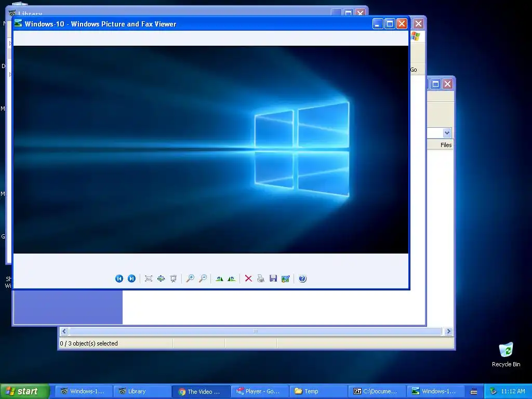Click the Best Fit icon
The width and height of the screenshot is (532, 399).
[148, 278]
